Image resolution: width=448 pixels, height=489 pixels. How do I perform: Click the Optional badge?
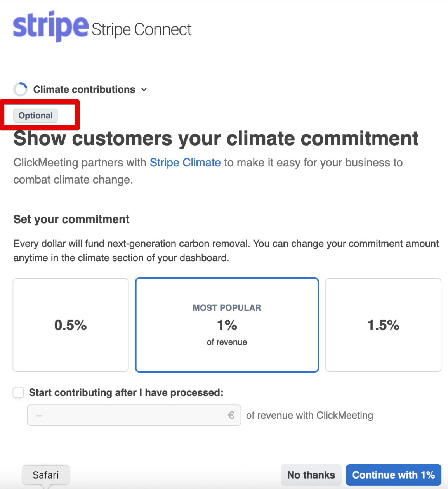click(36, 116)
